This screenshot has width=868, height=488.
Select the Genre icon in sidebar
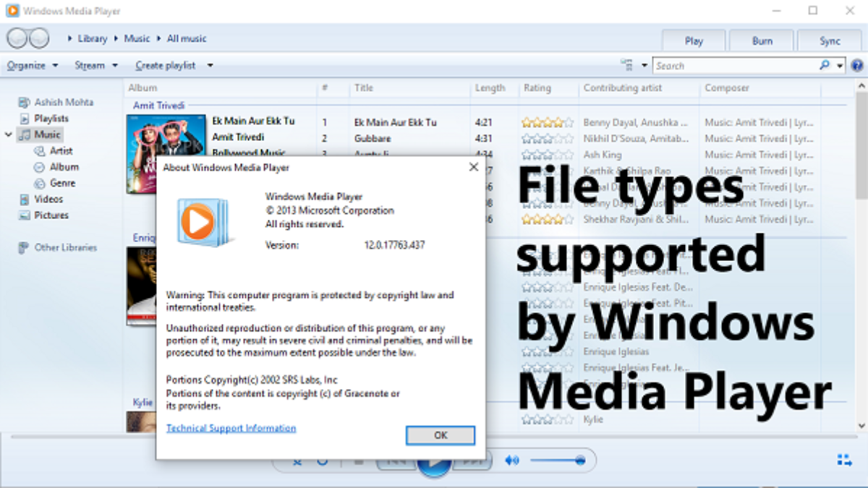[41, 183]
